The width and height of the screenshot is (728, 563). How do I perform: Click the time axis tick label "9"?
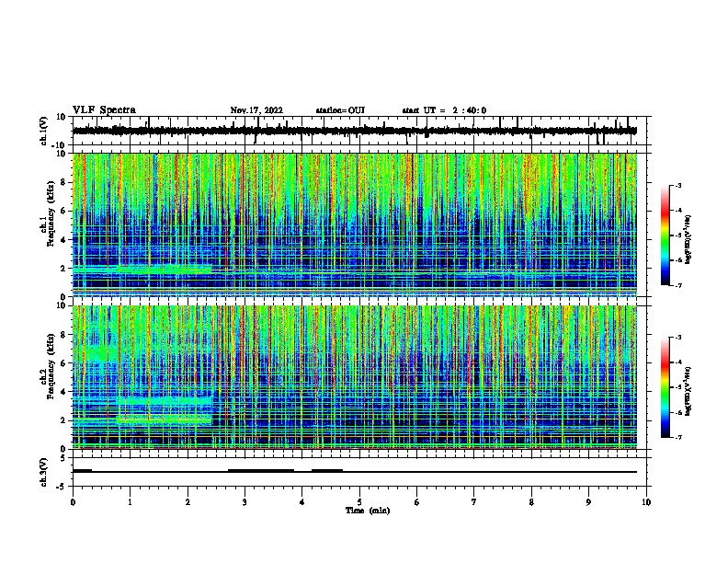point(588,502)
